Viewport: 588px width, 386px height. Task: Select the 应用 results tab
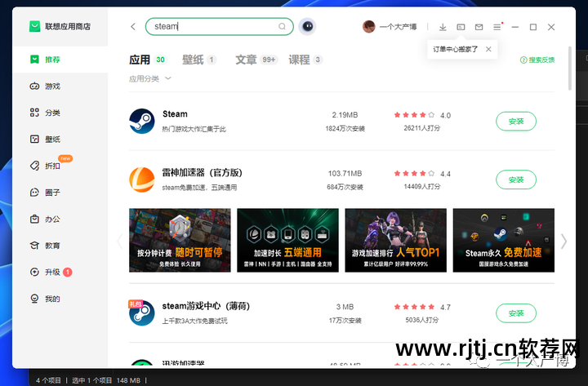coord(148,60)
